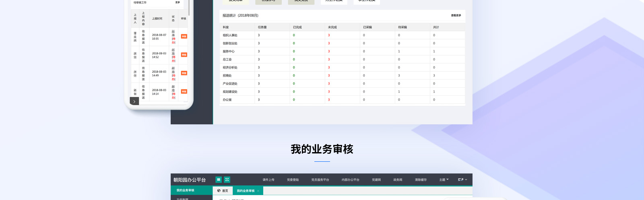This screenshot has width=644, height=200.
Task: Click the orange 审核 badge for 14:52 row
Action: (184, 55)
